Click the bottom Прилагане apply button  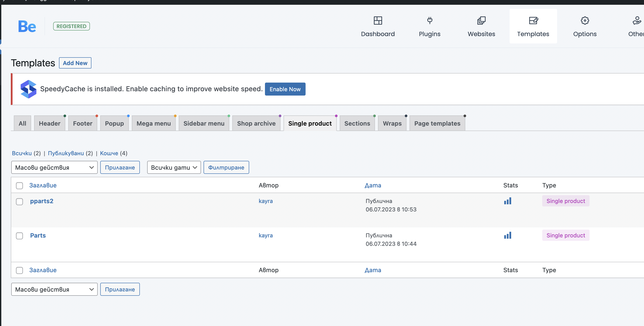120,289
